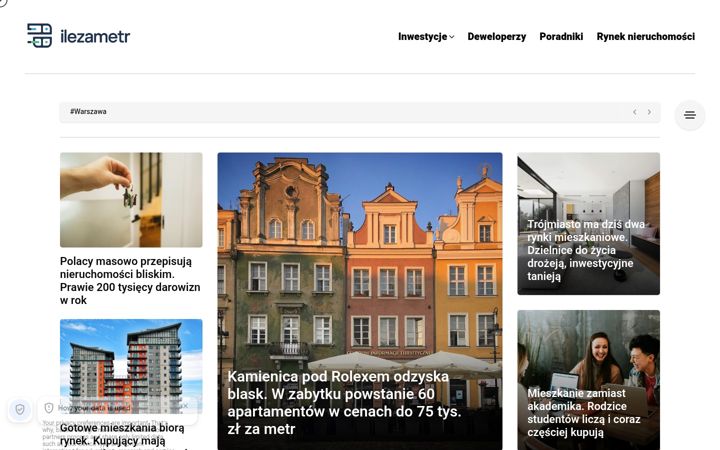Open the hand holding keys thumbnail

point(131,200)
